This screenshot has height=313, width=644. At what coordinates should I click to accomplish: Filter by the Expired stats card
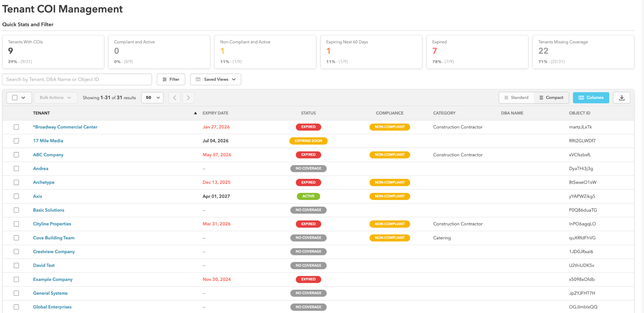tap(477, 52)
